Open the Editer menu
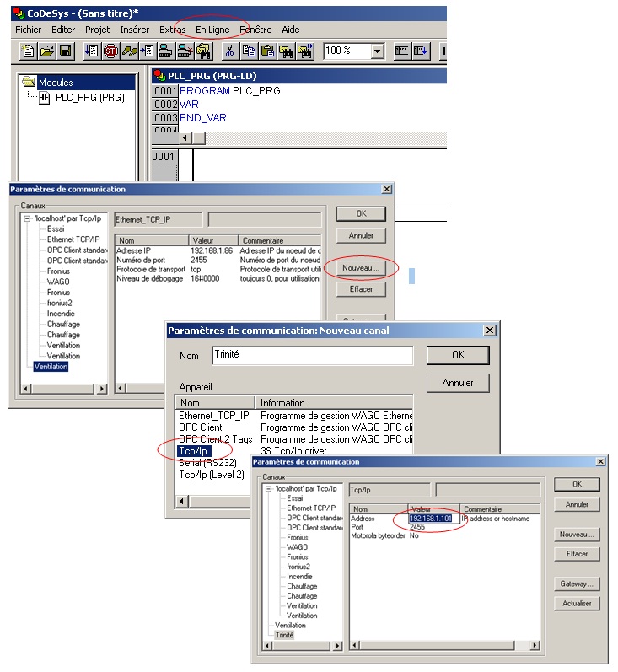Screen dimensions: 618x672 click(x=63, y=30)
